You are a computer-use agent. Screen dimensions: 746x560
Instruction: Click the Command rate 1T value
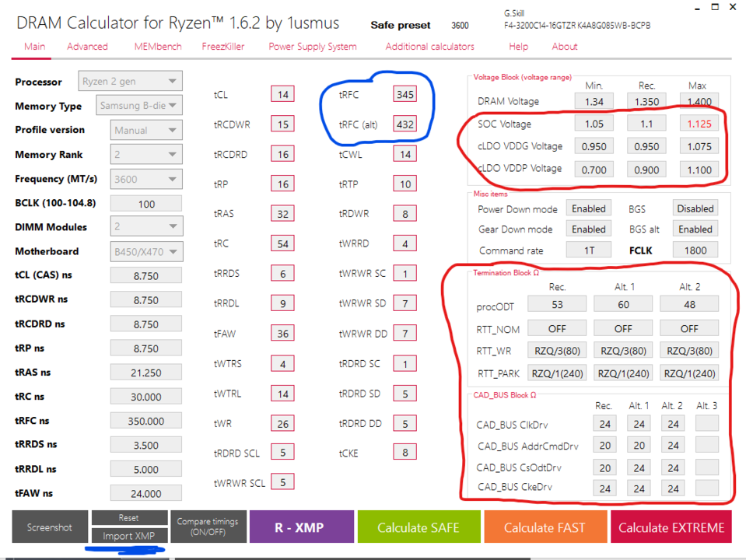tap(589, 250)
